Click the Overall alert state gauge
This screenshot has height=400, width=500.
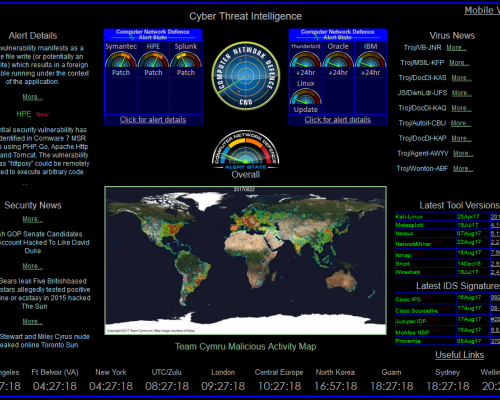pyautogui.click(x=246, y=149)
